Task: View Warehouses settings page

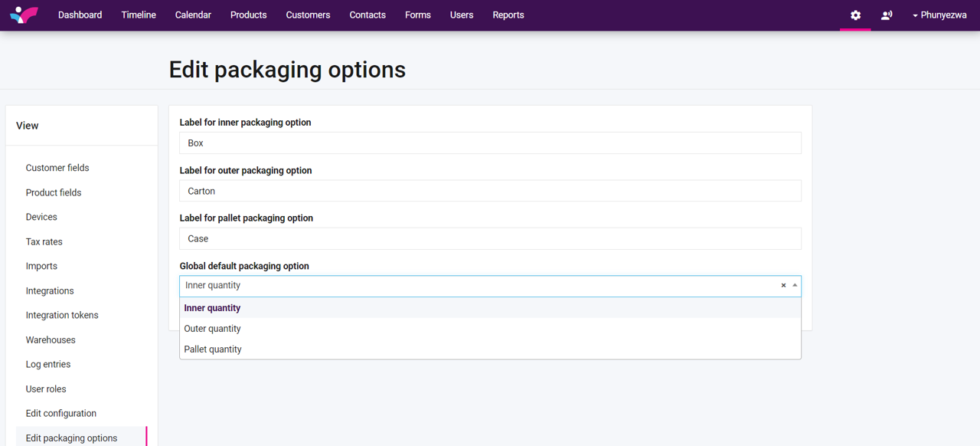Action: tap(51, 339)
